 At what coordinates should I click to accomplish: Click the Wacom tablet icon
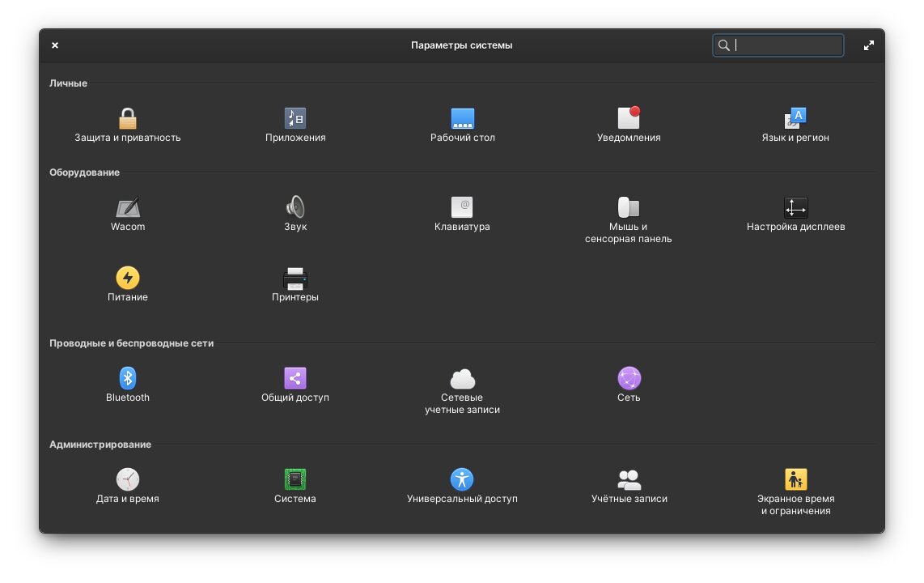tap(128, 208)
